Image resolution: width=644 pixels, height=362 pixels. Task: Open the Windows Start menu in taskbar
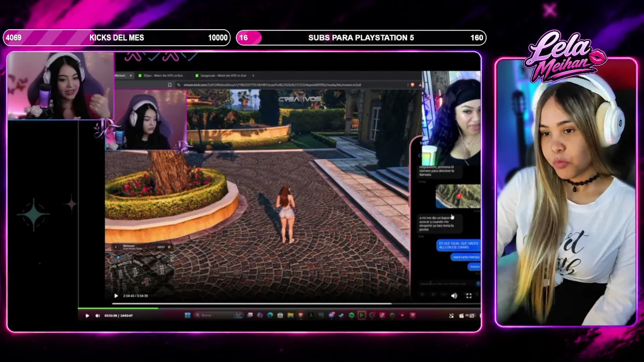click(188, 315)
